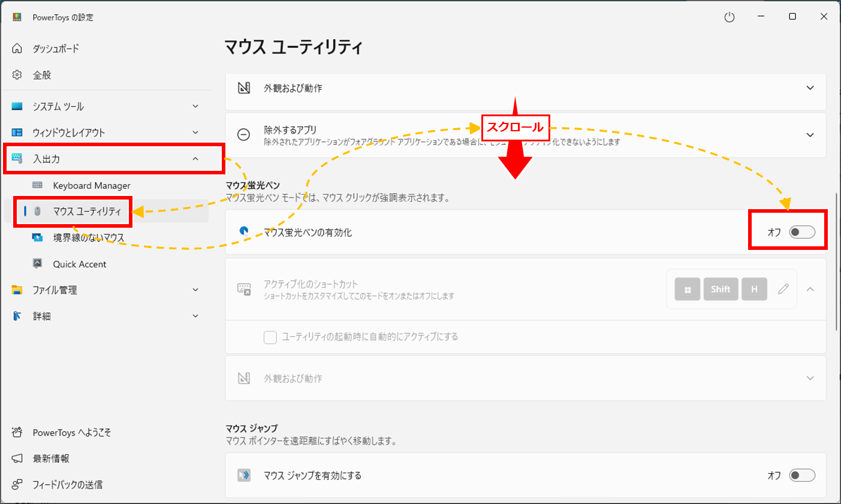The image size is (841, 504).
Task: Collapse the 入出力 section chevron
Action: coord(195,159)
